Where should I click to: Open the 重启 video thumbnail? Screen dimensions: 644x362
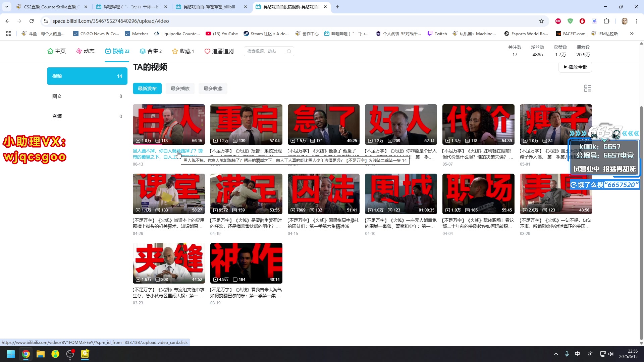(246, 124)
